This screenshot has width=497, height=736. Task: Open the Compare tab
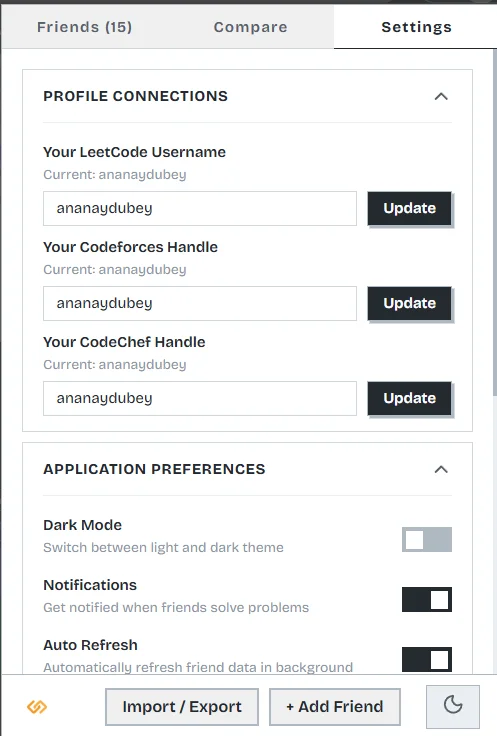[251, 27]
